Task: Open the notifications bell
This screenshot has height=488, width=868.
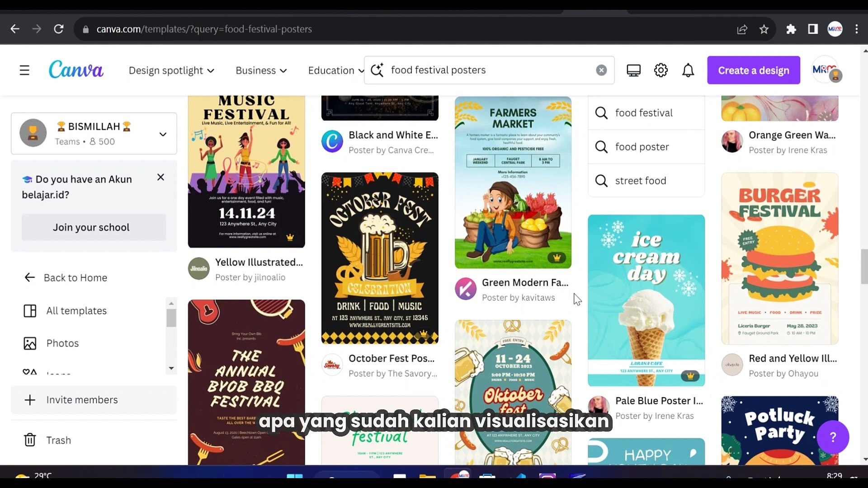Action: 688,70
